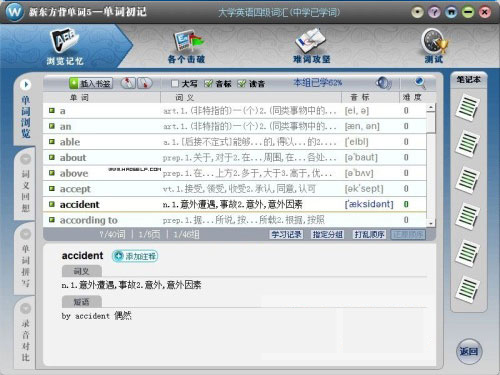Select the 'according to' row

(x=235, y=220)
